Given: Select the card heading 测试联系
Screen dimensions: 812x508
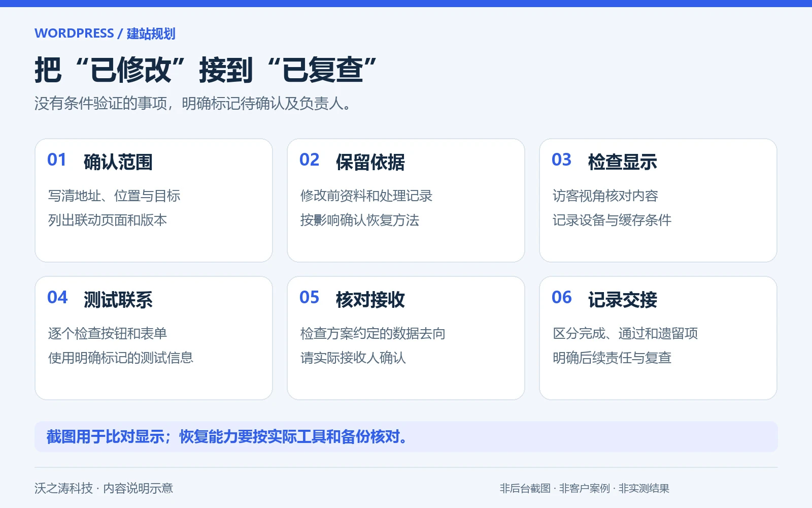Looking at the screenshot, I should point(118,300).
